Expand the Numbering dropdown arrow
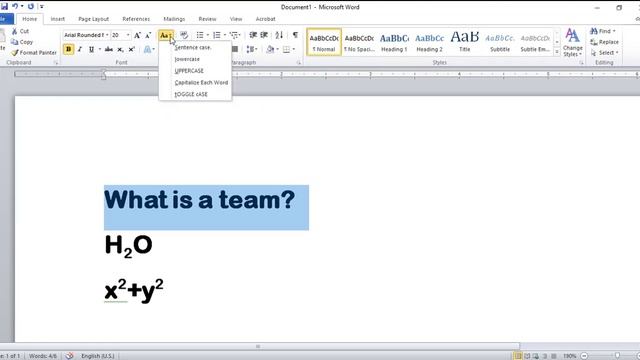640x360 pixels. (225, 35)
